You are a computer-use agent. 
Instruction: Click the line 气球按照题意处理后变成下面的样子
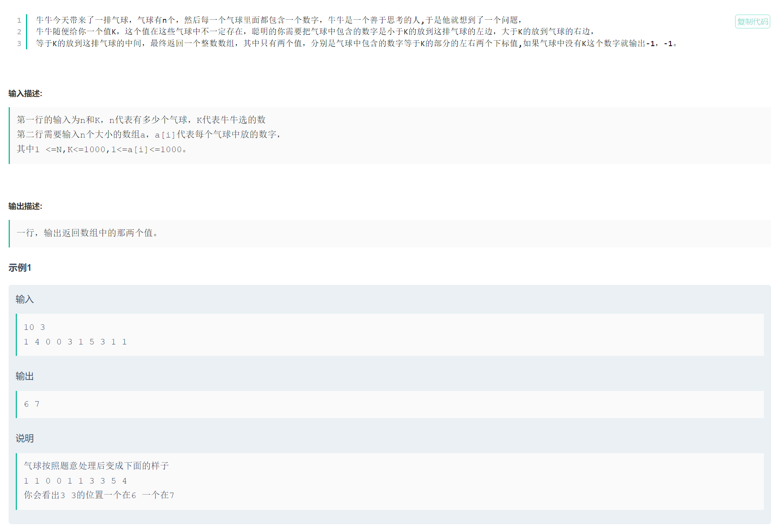pos(96,466)
